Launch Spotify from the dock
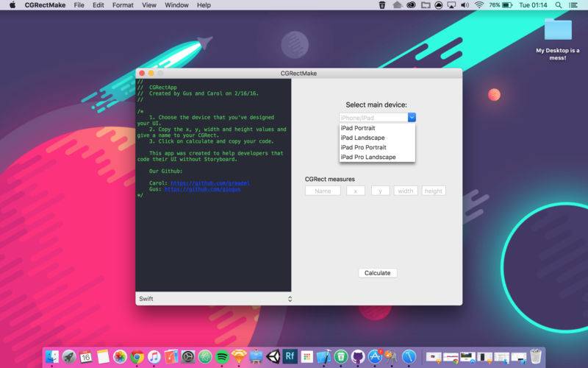The image size is (588, 368). point(222,356)
